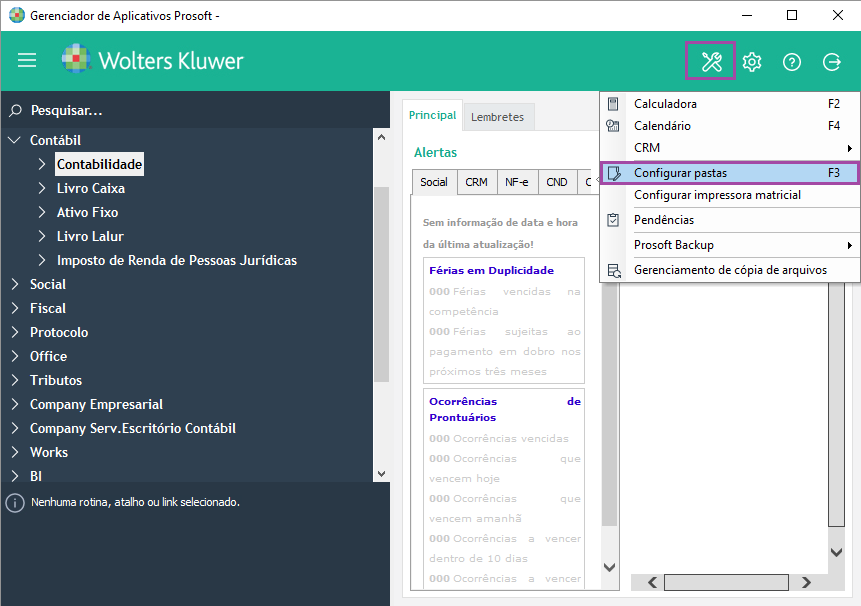Switch to the Principal tab
Screen dimensions: 861x606
pos(432,115)
